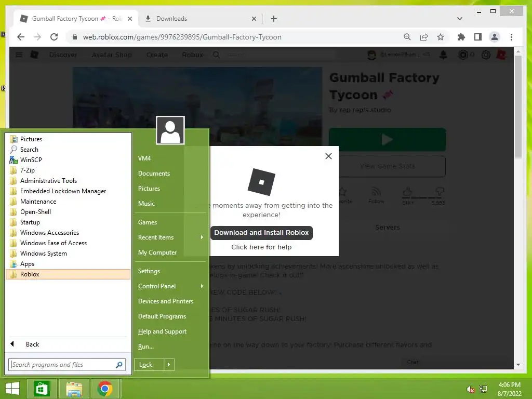Click the address bar lock icon
Screen dimensions: 532x399
[x=75, y=37]
